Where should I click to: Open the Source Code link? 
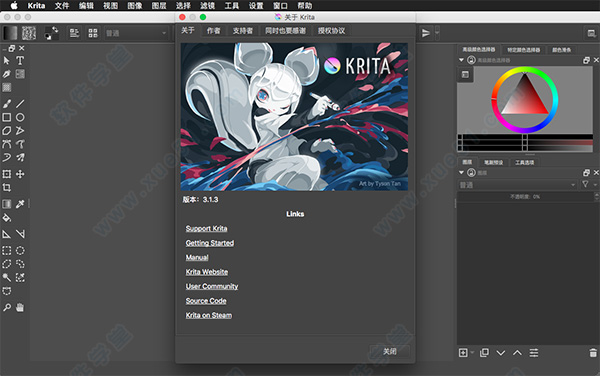point(206,301)
